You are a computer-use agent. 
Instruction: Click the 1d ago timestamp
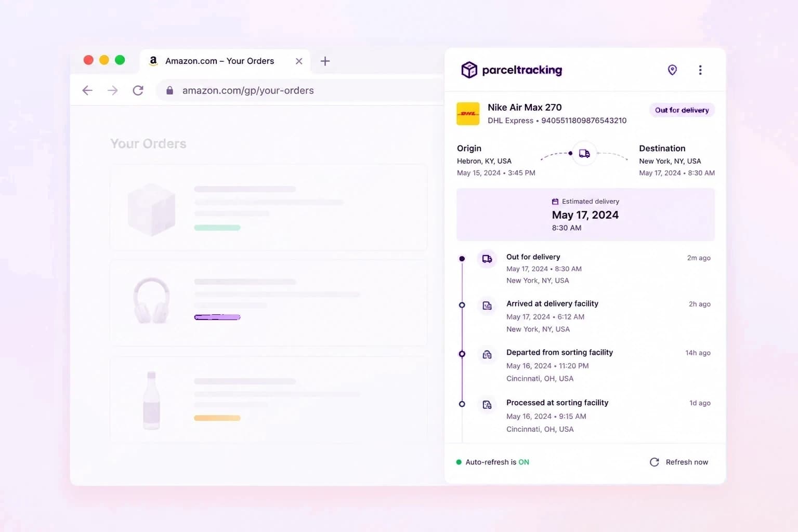click(700, 403)
